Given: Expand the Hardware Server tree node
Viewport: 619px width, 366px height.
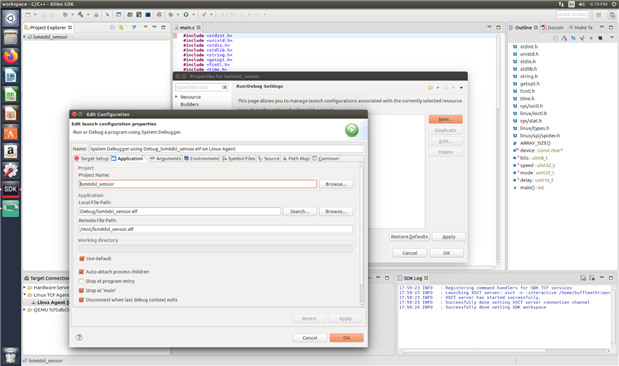Looking at the screenshot, I should click(24, 287).
